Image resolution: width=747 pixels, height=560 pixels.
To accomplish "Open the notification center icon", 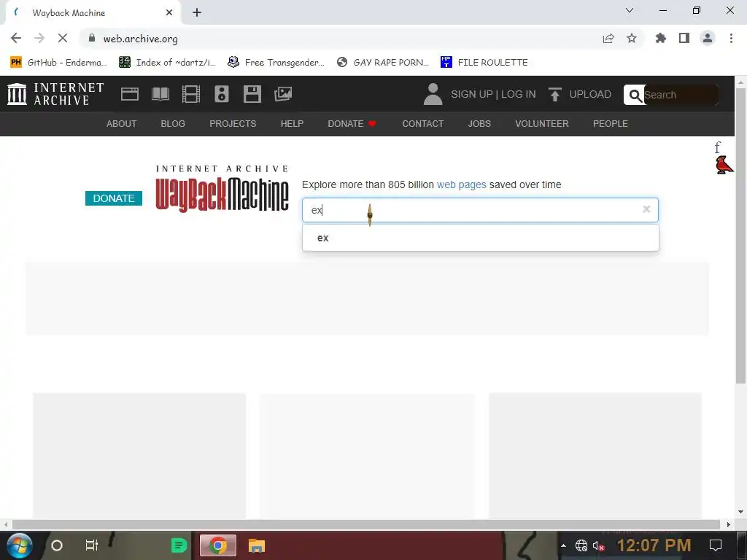I will point(715,545).
